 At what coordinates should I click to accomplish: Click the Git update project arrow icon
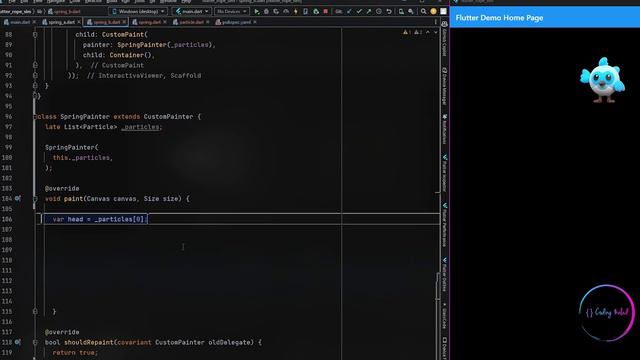[349, 11]
